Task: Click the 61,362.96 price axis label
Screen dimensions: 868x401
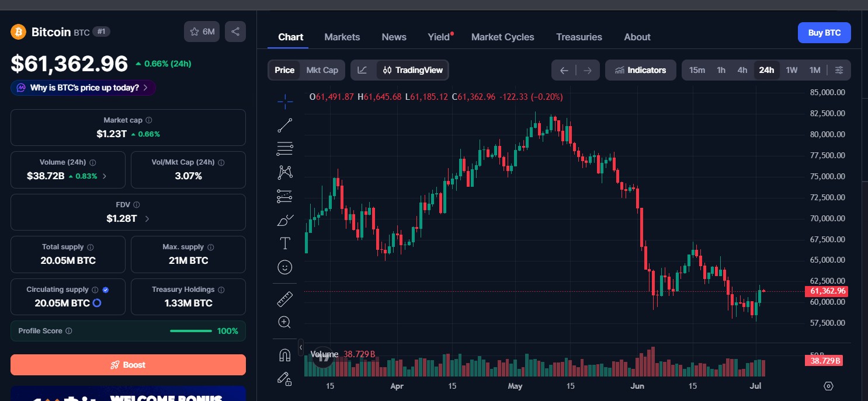Action: click(827, 291)
